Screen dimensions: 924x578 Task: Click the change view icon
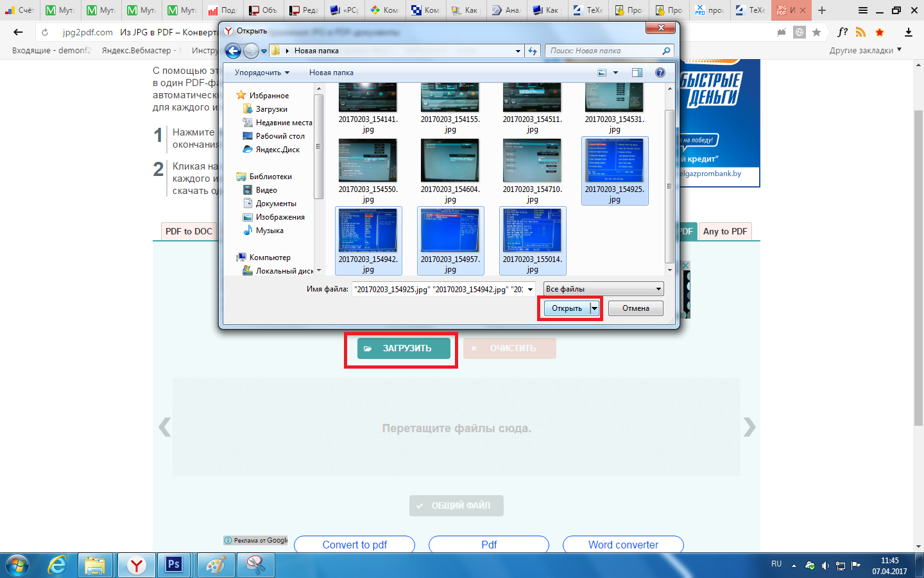tap(602, 73)
